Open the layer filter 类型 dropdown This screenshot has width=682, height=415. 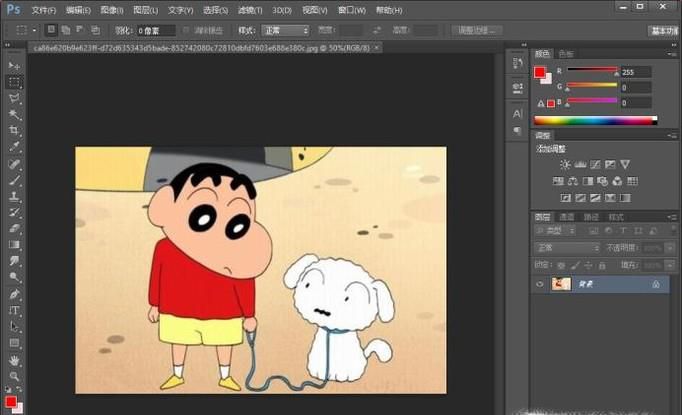[555, 231]
